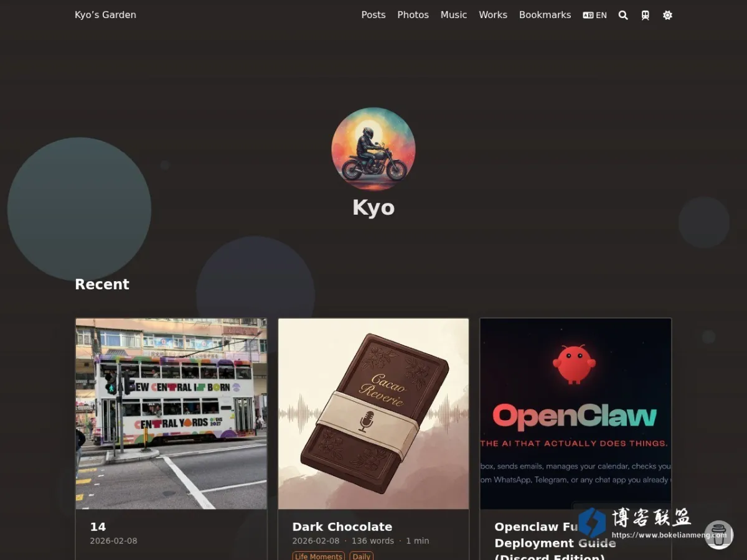
Task: Click the motorcycle rider avatar image
Action: pos(374,149)
